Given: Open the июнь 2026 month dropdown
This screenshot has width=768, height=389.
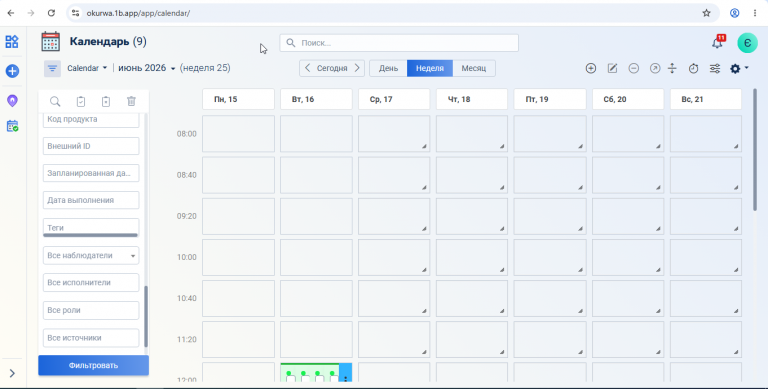Looking at the screenshot, I should (x=146, y=68).
